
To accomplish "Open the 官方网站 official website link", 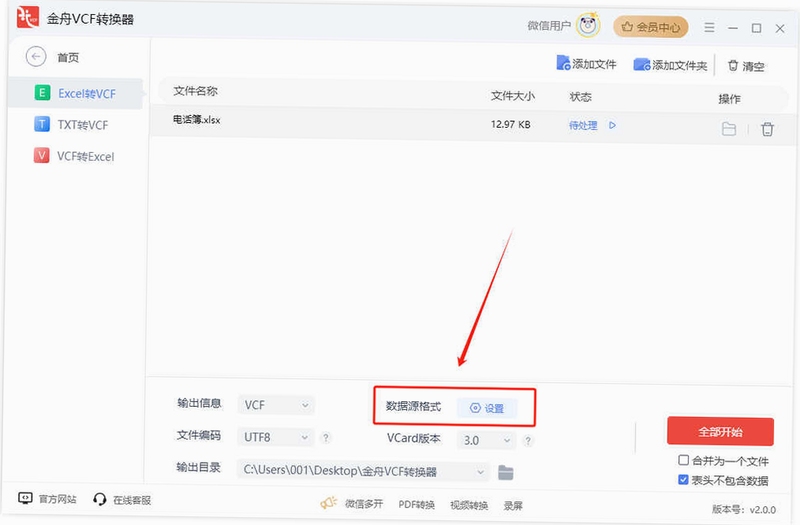I will (x=47, y=498).
